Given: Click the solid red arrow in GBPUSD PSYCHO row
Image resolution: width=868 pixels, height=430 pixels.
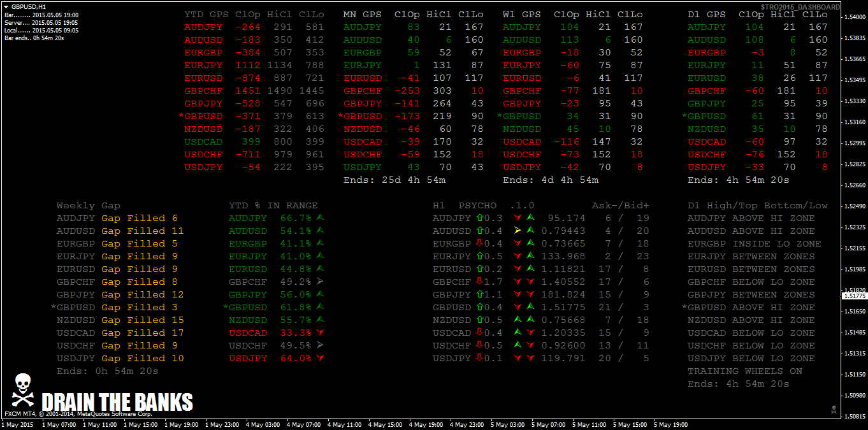Looking at the screenshot, I should pyautogui.click(x=517, y=307).
